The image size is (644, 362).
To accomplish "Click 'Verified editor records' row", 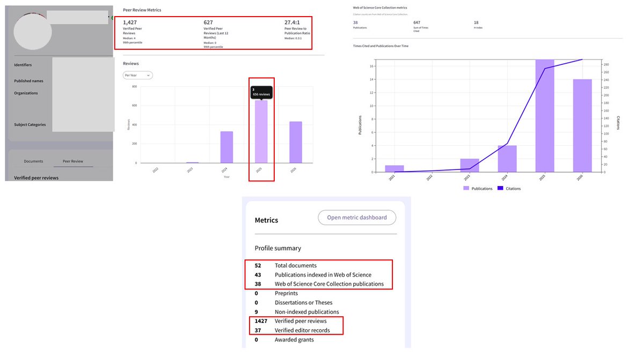I will coord(292,330).
